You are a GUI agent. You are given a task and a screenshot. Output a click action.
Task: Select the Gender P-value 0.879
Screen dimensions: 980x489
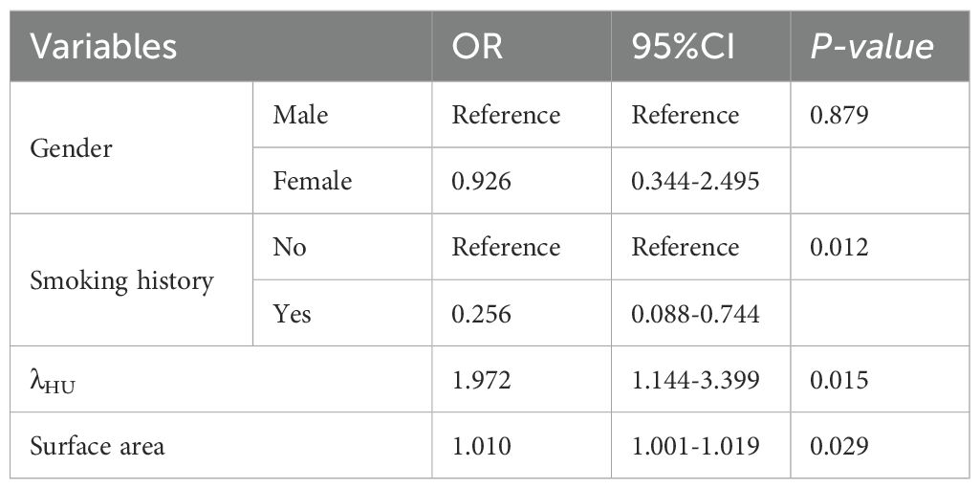[x=837, y=115]
